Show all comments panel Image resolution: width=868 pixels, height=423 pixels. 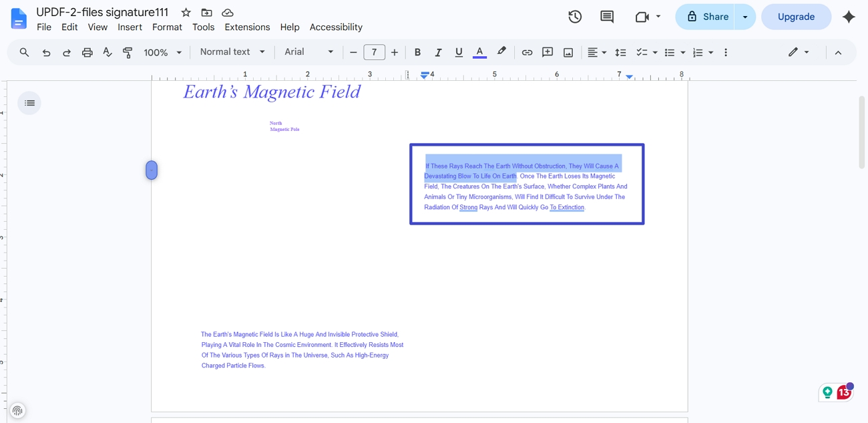coord(607,17)
